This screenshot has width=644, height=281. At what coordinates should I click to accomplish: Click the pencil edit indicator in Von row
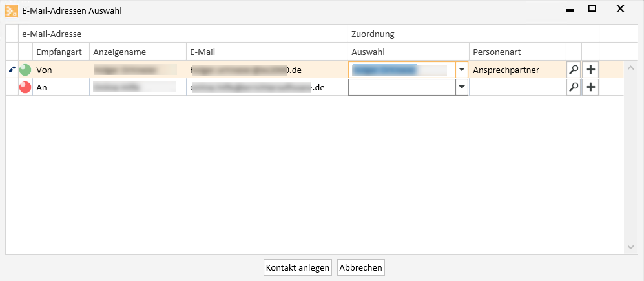12,70
